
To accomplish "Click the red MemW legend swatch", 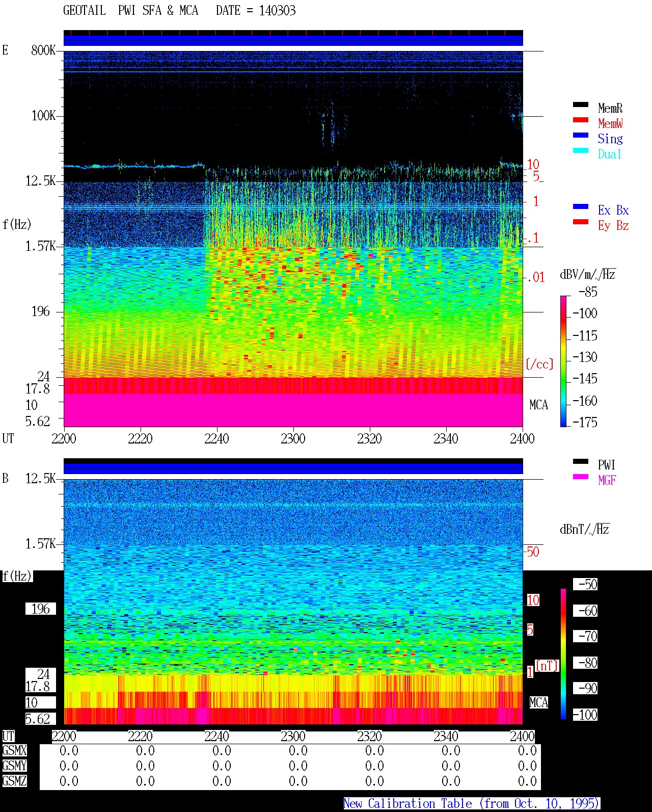I will [581, 120].
